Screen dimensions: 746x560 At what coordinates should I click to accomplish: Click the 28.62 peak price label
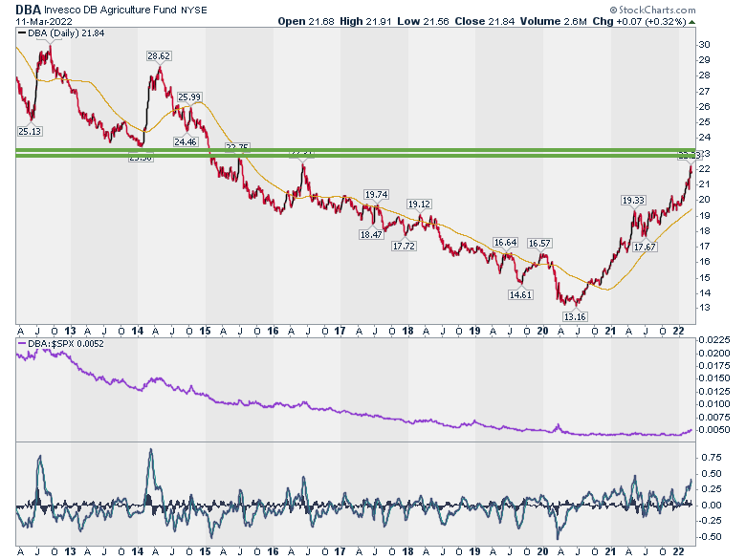point(159,56)
